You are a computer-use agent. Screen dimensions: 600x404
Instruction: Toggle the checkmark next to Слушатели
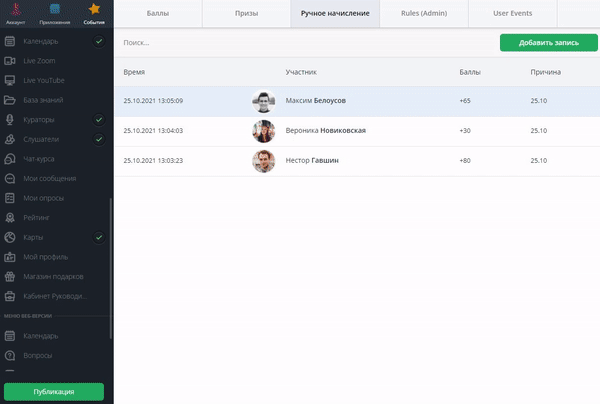(99, 139)
